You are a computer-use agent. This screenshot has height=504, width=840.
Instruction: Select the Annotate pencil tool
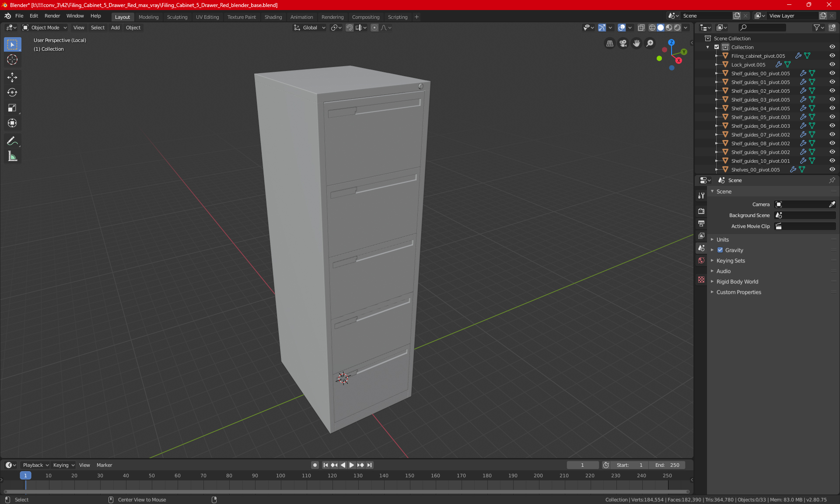coord(12,141)
